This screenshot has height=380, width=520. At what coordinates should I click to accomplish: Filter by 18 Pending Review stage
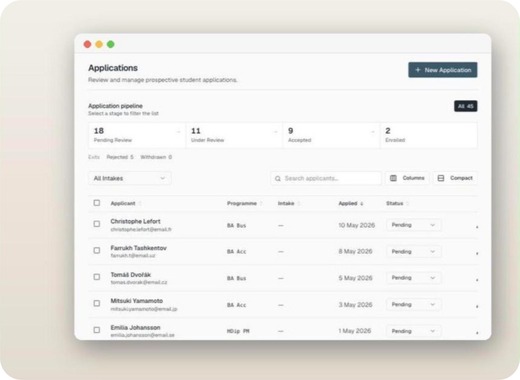pos(137,135)
